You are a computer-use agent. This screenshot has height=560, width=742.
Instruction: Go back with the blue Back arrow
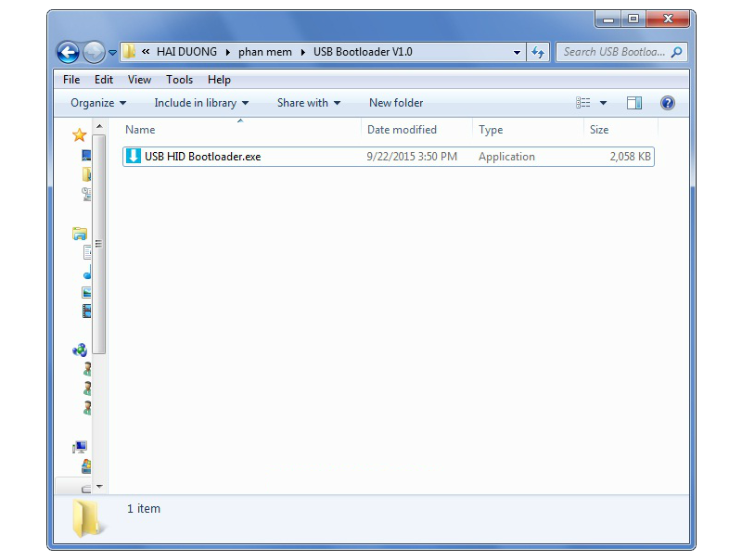pos(68,52)
